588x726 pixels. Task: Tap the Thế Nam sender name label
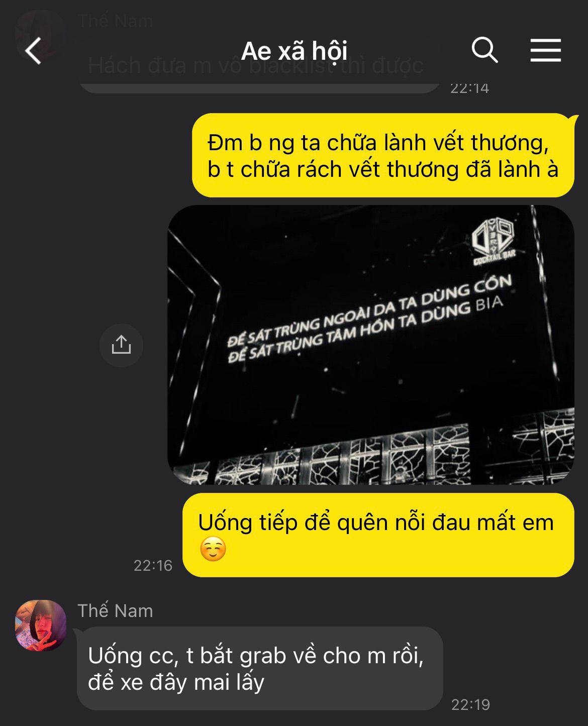click(115, 610)
